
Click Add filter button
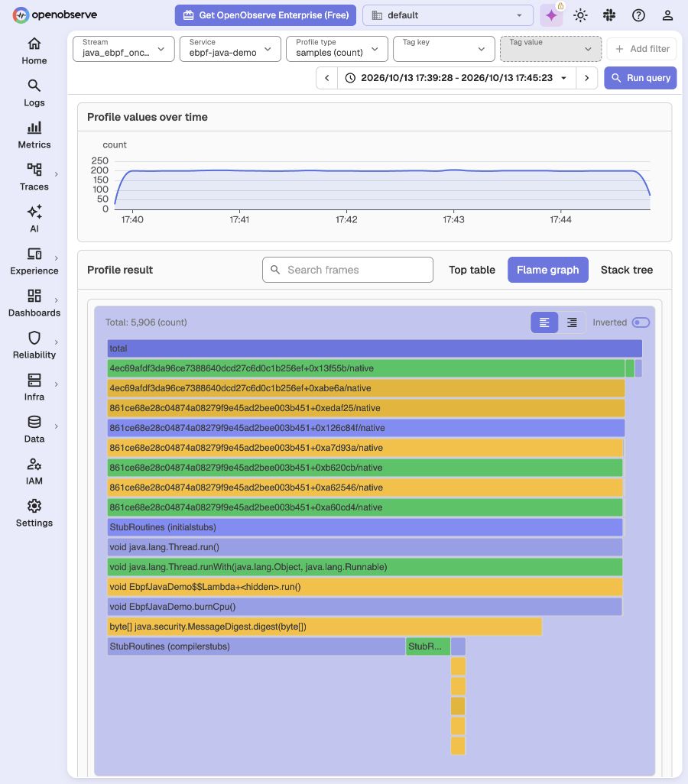(x=642, y=49)
